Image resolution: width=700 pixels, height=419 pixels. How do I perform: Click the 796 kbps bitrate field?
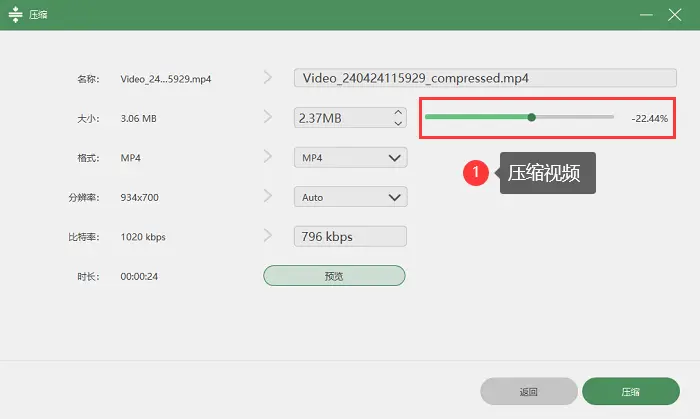tap(350, 236)
